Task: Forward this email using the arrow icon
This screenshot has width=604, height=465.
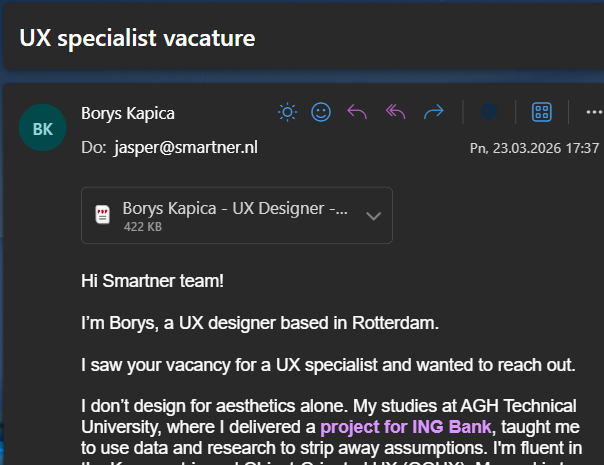Action: 434,112
